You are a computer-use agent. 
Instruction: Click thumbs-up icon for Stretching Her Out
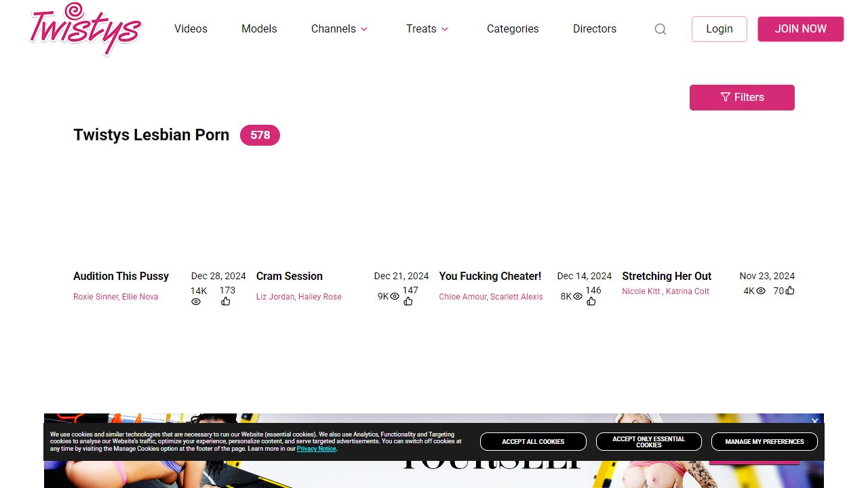790,291
